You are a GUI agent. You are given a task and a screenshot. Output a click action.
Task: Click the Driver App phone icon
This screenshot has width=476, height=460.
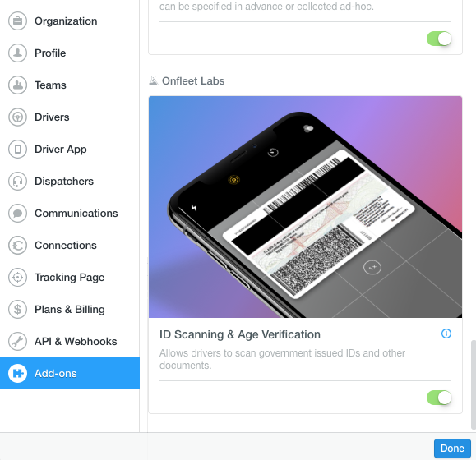pos(17,149)
